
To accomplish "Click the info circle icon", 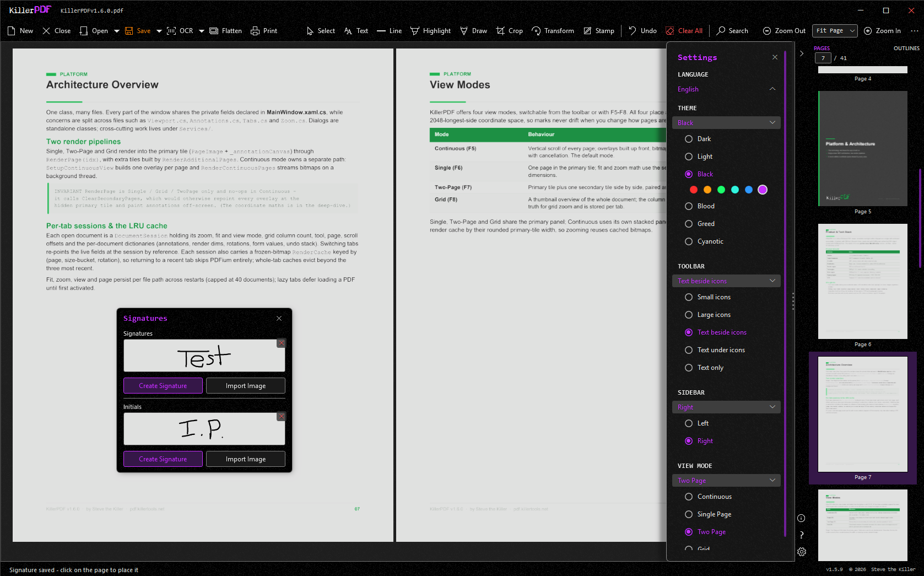I will [x=802, y=518].
